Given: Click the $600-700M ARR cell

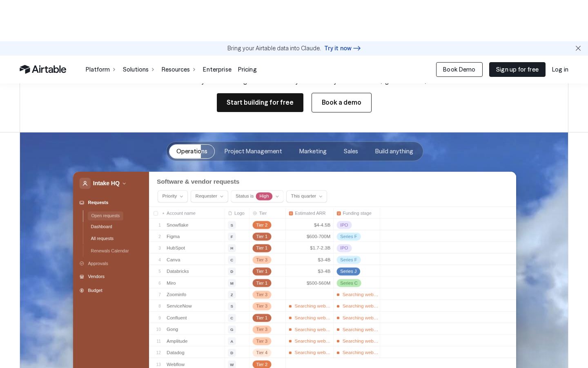Looking at the screenshot, I should (x=318, y=237).
